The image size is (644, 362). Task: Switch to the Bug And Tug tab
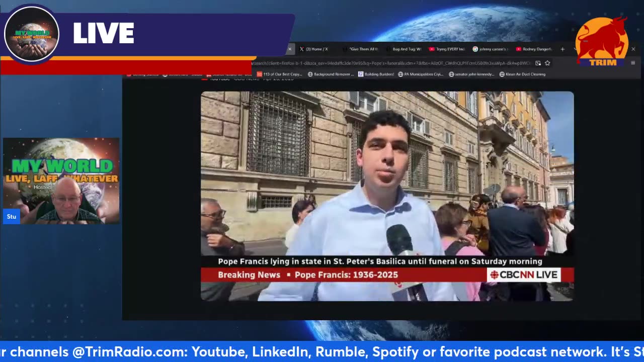(404, 49)
